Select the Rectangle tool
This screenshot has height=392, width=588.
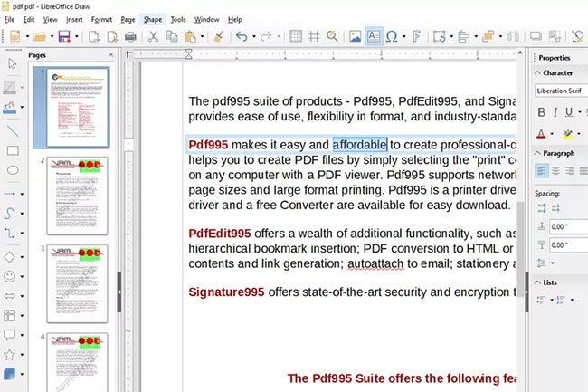click(13, 150)
